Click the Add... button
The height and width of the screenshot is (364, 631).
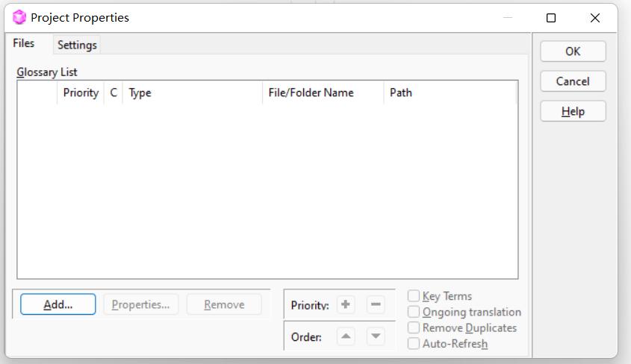[58, 304]
